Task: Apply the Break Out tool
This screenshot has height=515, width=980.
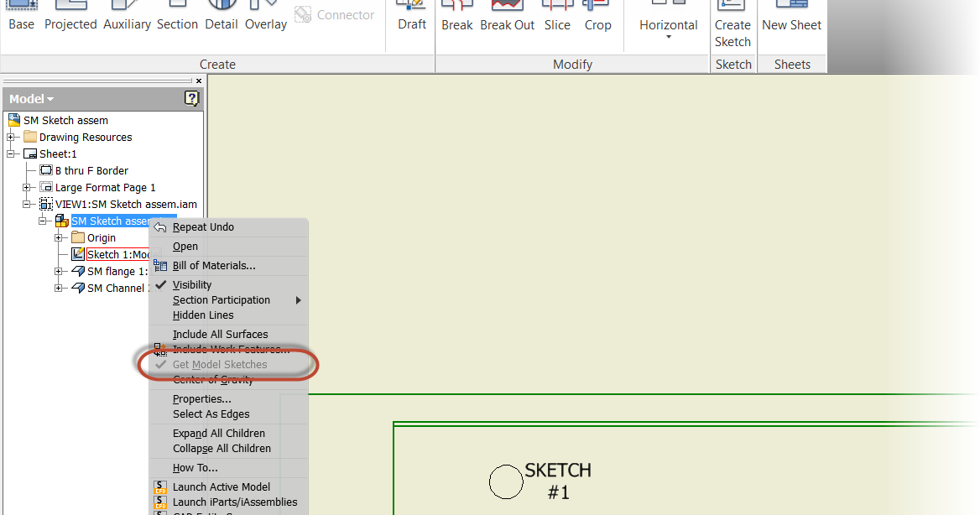Action: (507, 17)
